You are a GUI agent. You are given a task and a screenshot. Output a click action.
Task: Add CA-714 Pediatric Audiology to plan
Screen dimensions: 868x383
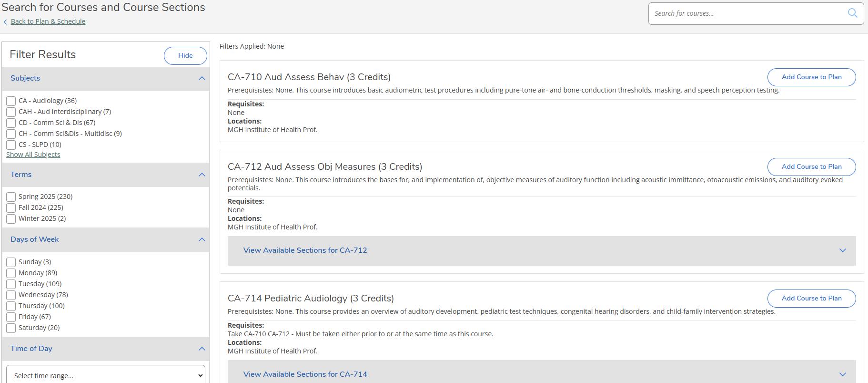[x=811, y=299]
